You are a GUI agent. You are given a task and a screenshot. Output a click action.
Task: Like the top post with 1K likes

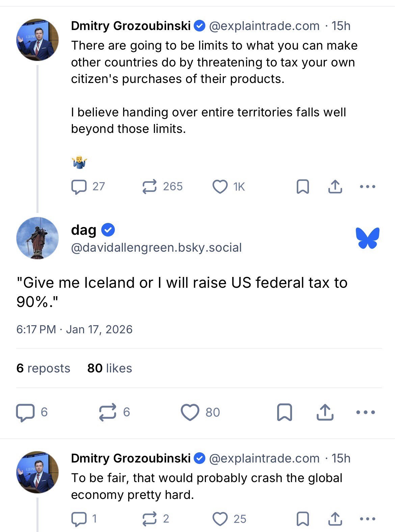(x=220, y=187)
